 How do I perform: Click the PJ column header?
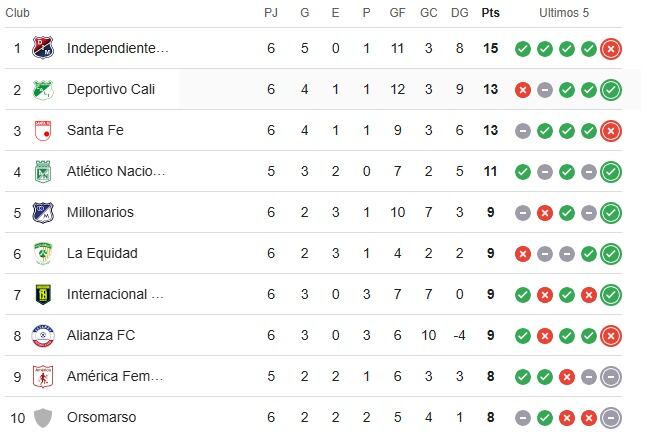click(271, 13)
